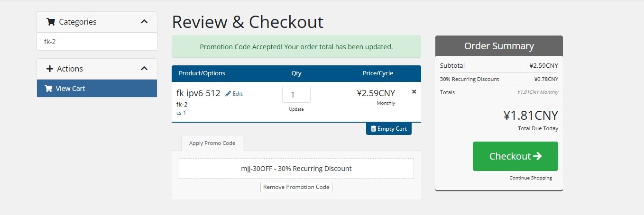
Task: Click the shopping cart icon beside Categories
Action: (x=51, y=22)
